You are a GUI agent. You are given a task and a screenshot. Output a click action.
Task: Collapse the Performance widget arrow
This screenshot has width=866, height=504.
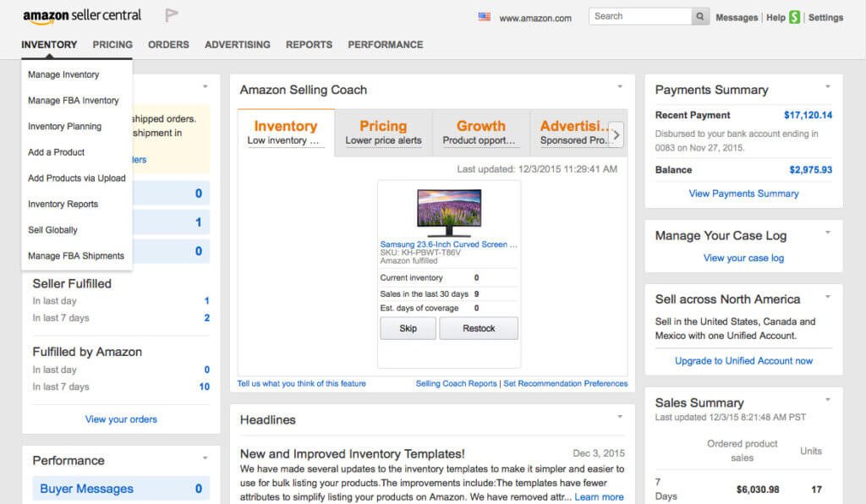point(205,457)
